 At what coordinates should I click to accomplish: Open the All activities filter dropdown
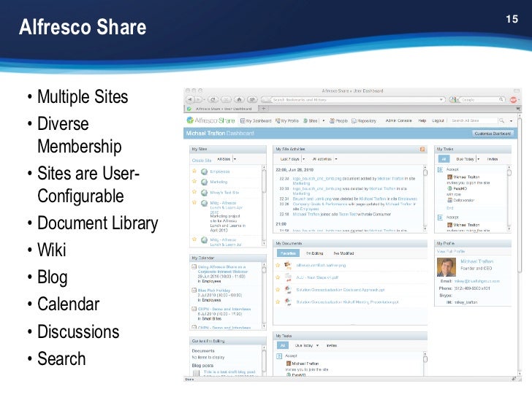336,159
